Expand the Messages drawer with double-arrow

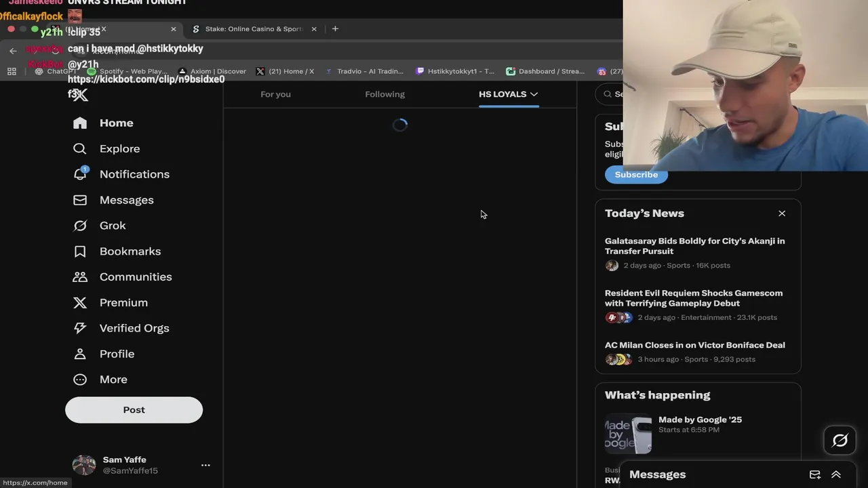point(836,474)
